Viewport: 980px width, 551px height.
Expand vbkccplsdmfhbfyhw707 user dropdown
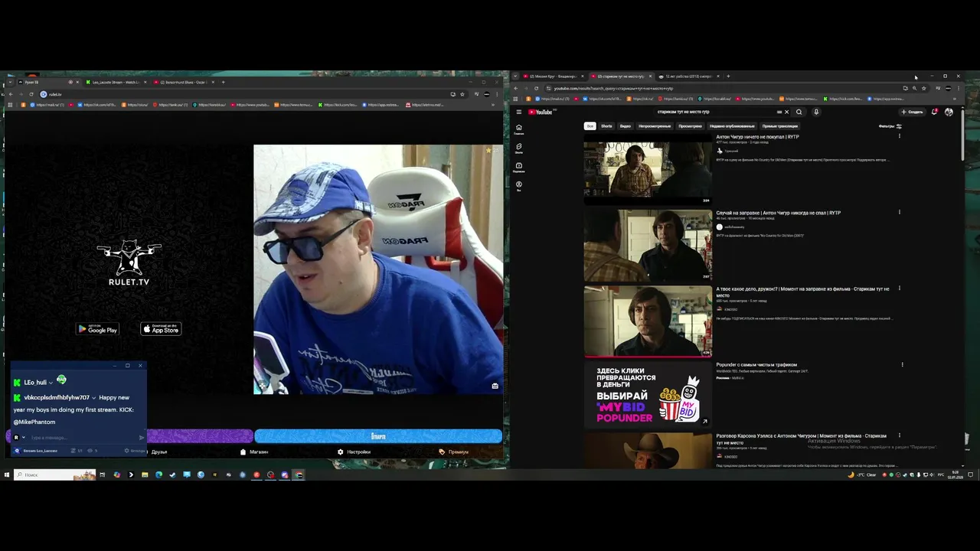pyautogui.click(x=93, y=398)
